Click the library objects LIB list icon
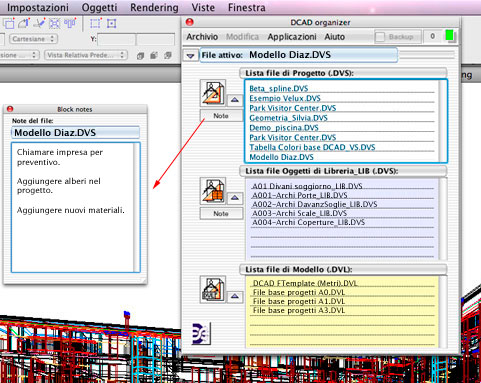 click(x=213, y=191)
